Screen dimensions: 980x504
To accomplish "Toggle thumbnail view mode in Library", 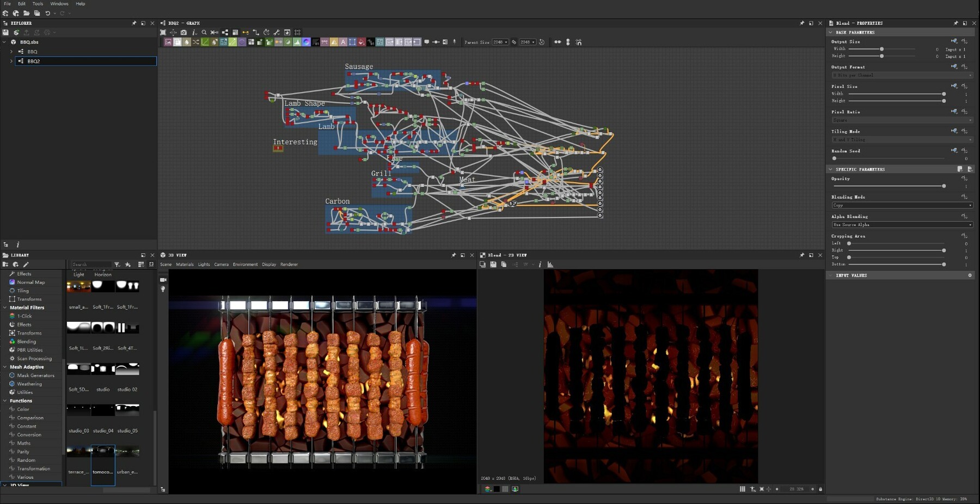I will click(x=141, y=265).
